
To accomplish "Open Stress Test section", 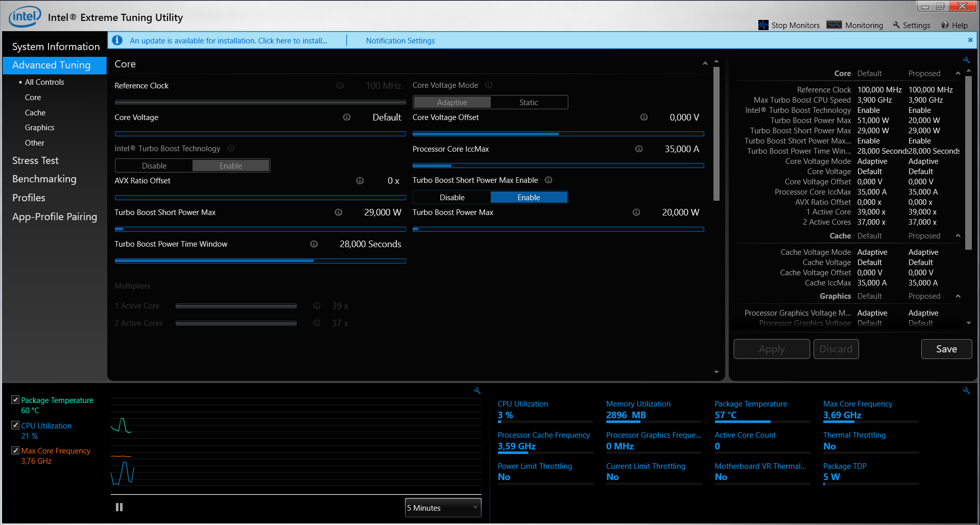I will [x=35, y=160].
